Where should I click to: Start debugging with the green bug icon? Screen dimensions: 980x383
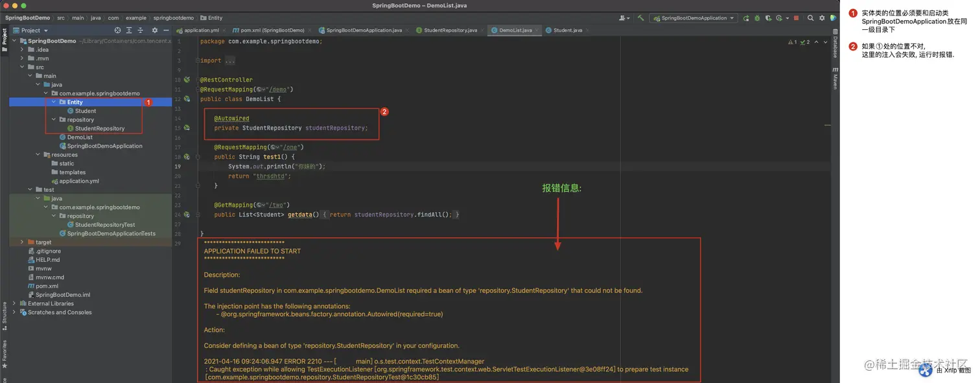[757, 18]
